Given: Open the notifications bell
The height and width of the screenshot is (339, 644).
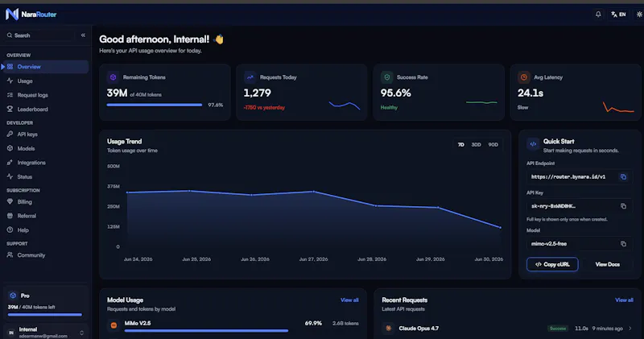Looking at the screenshot, I should pos(598,14).
